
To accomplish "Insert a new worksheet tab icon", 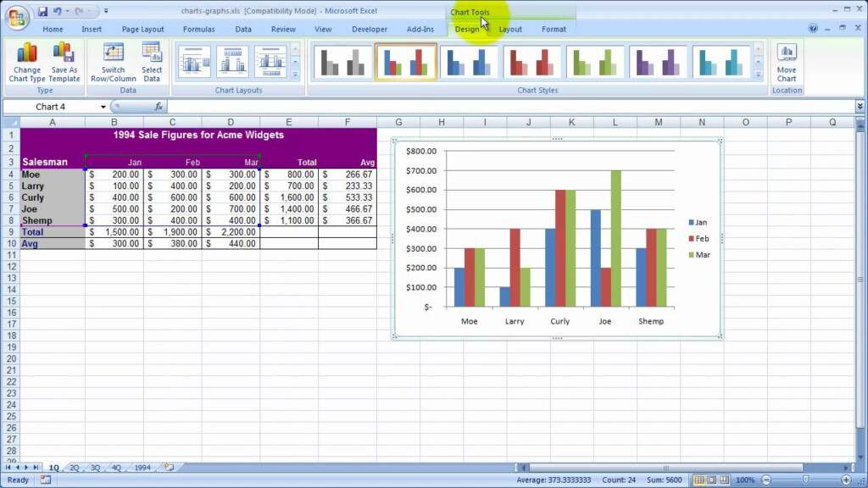I will [169, 468].
